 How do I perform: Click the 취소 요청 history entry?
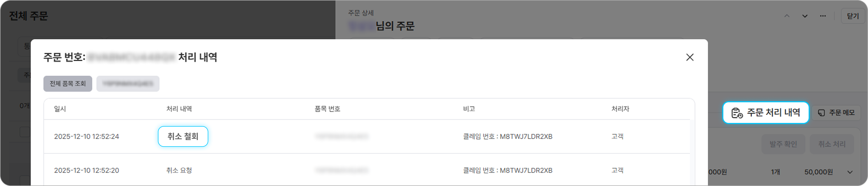click(179, 170)
